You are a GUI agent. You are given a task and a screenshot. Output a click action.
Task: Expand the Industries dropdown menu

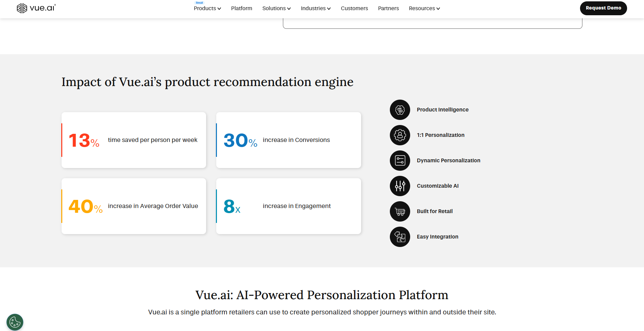(x=315, y=8)
